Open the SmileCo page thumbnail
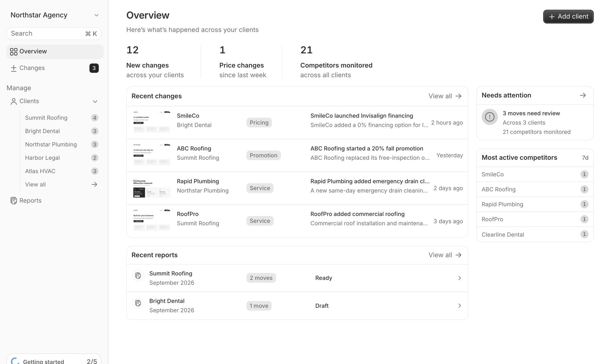This screenshot has width=612, height=364. 152,122
